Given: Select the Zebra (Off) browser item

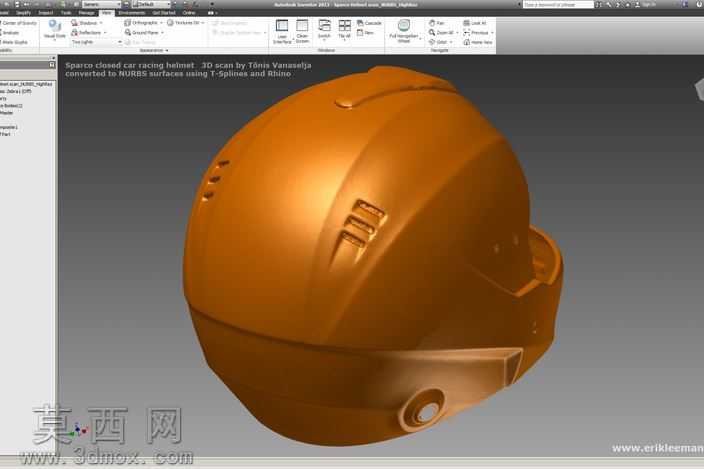Looking at the screenshot, I should pyautogui.click(x=16, y=91).
